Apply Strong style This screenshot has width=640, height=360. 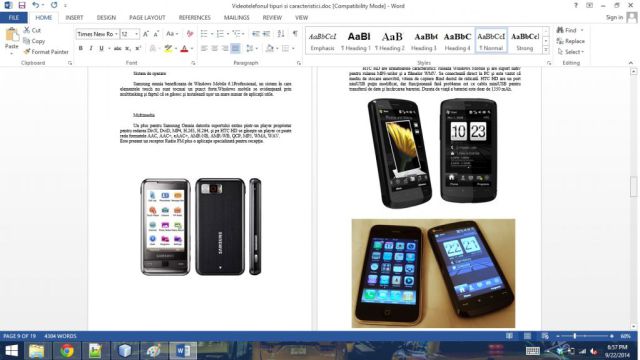(x=524, y=40)
